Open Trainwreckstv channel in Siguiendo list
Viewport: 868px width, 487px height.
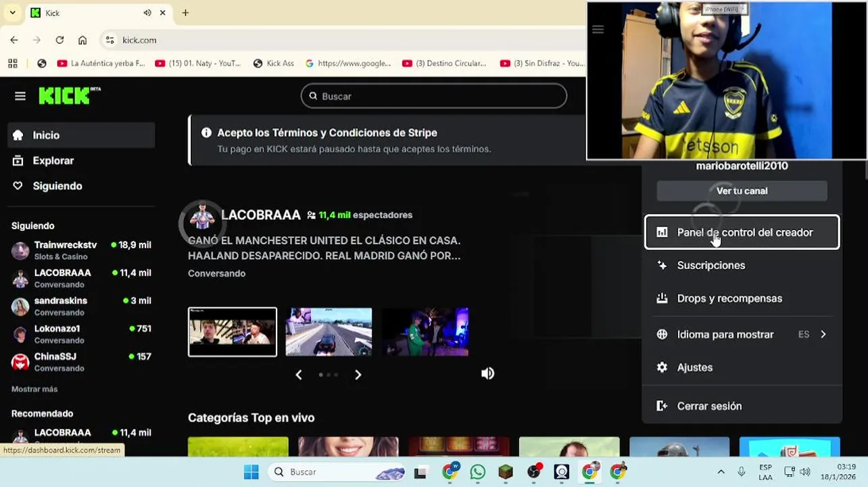coord(81,250)
